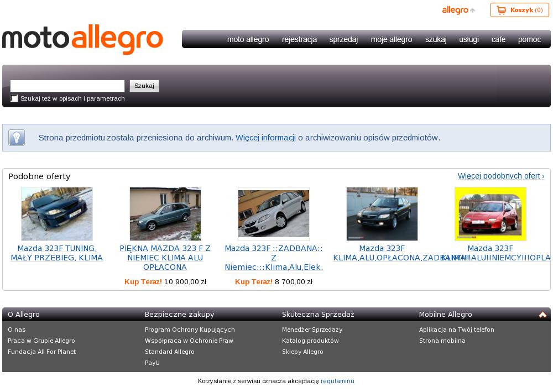This screenshot has height=392, width=553.
Task: Open 'Menedżer Sprzedaży' footer link
Action: (312, 330)
